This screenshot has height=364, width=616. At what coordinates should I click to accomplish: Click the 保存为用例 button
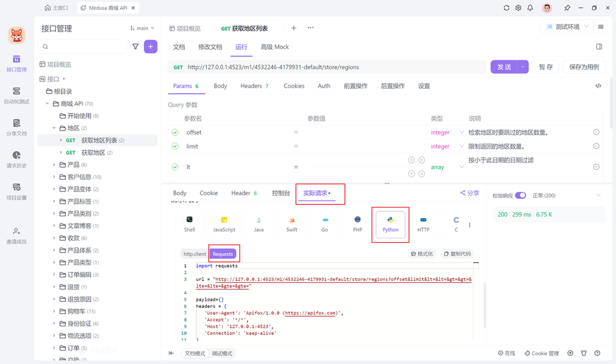[584, 67]
